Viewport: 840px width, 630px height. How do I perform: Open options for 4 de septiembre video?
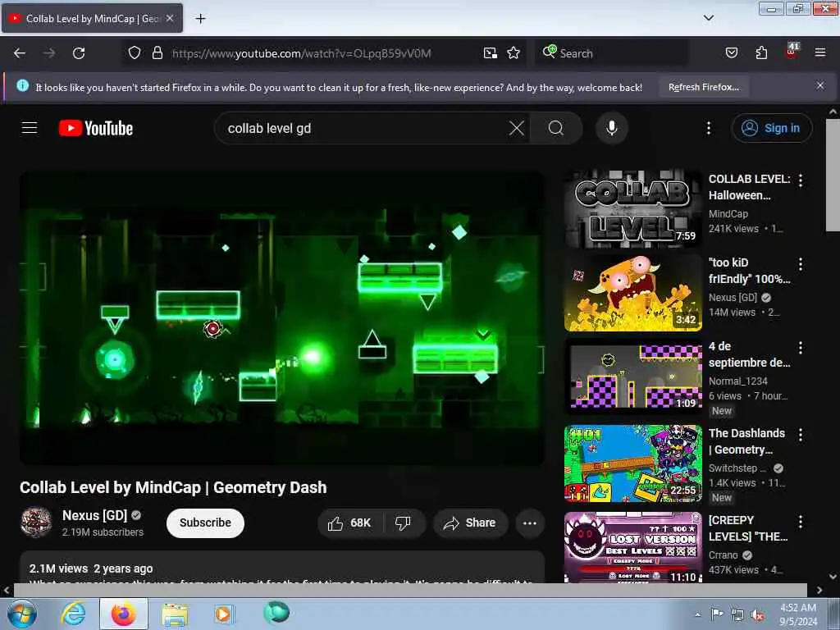tap(801, 348)
